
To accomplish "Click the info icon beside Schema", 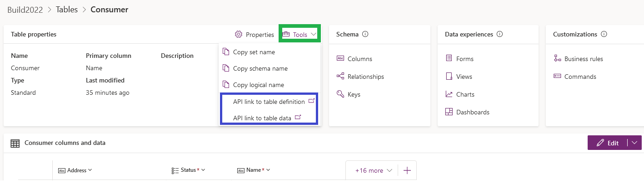I will pos(365,34).
